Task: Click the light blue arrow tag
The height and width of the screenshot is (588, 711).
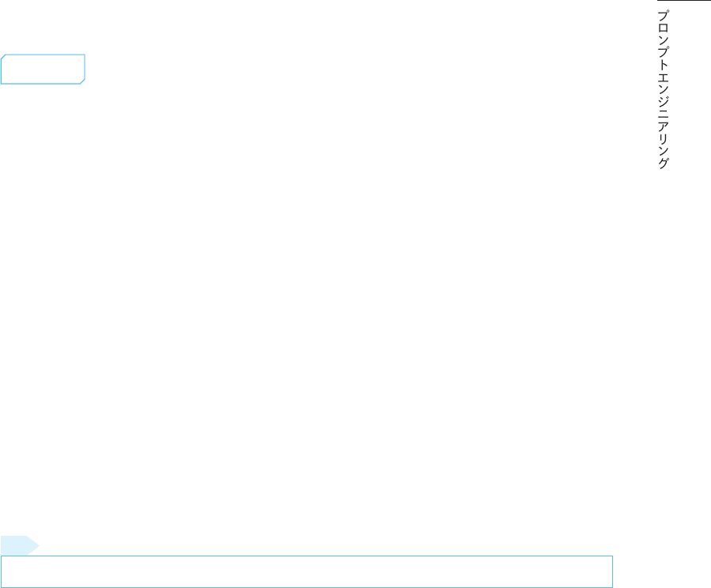Action: click(20, 545)
